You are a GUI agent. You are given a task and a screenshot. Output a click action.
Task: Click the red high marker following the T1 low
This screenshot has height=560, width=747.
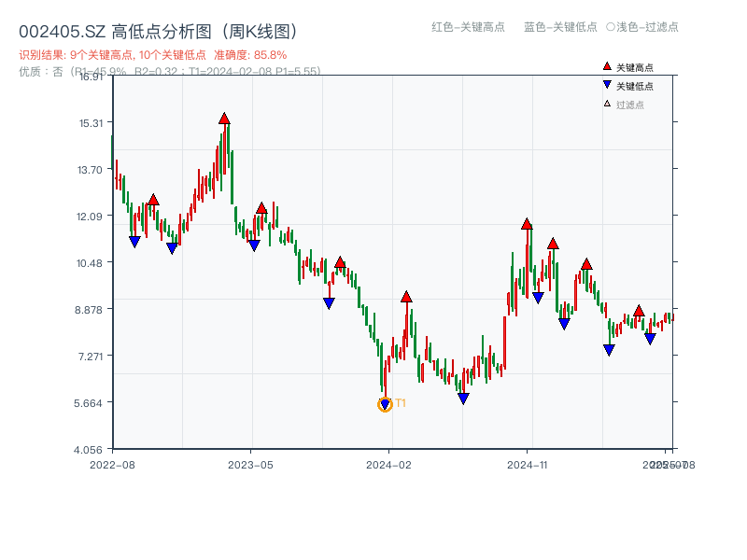coord(406,297)
